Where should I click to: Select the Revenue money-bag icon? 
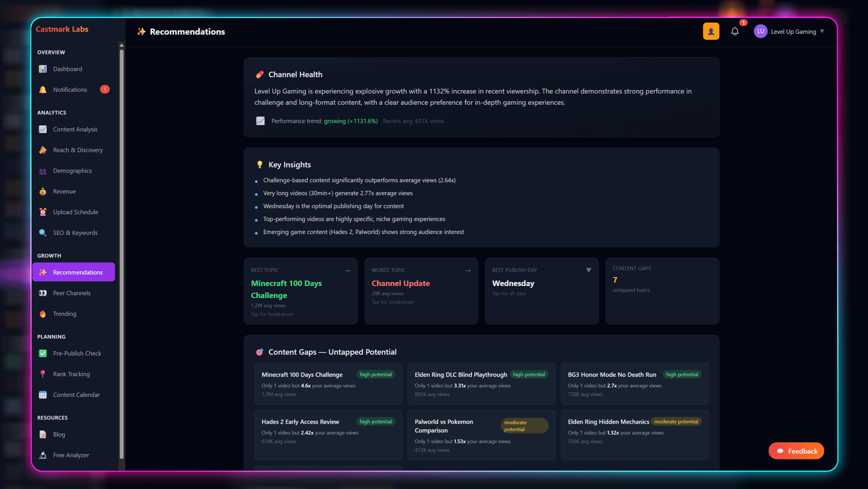[43, 191]
